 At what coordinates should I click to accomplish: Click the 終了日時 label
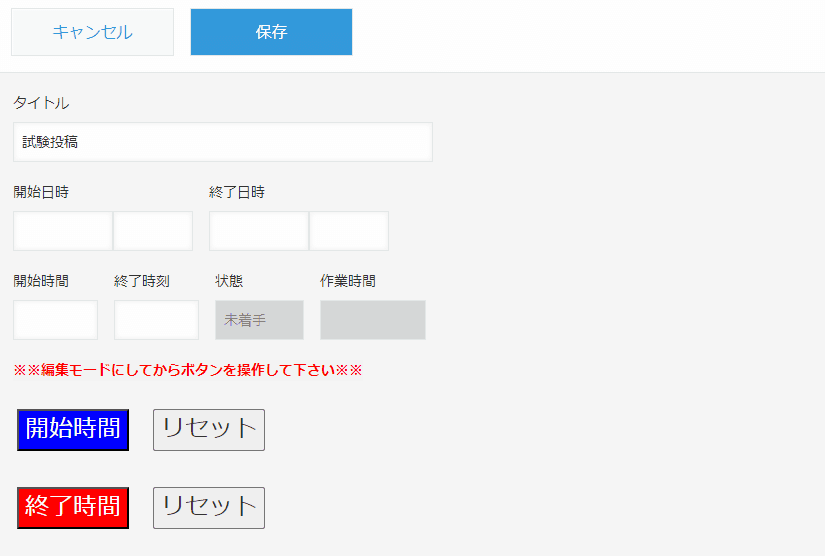[x=237, y=192]
